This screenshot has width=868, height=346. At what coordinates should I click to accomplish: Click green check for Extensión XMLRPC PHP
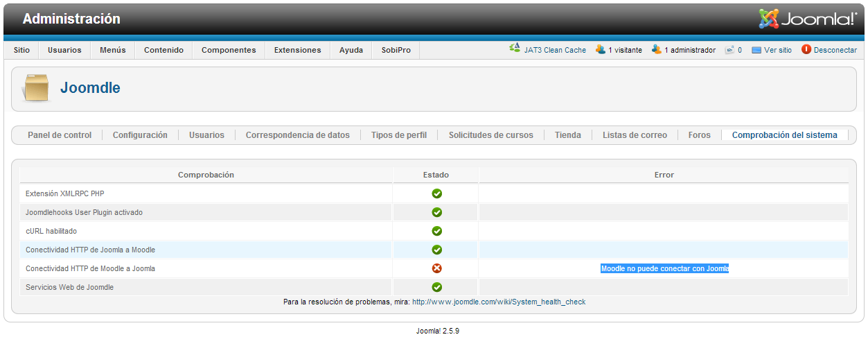point(437,193)
